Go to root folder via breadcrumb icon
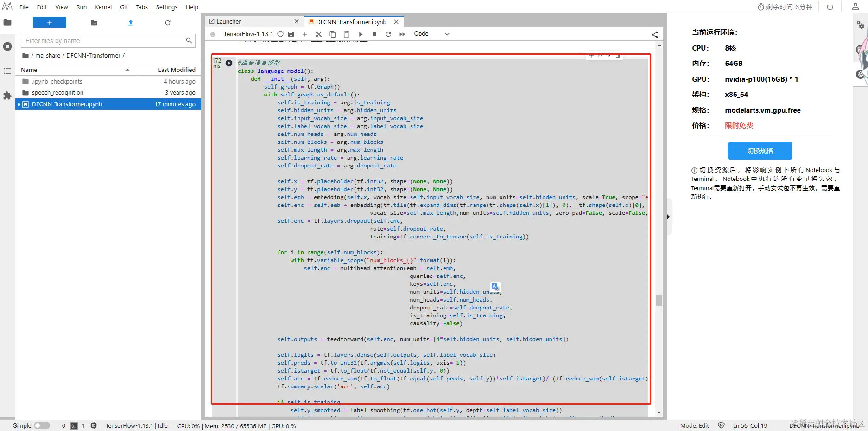Image resolution: width=868 pixels, height=431 pixels. [25, 56]
